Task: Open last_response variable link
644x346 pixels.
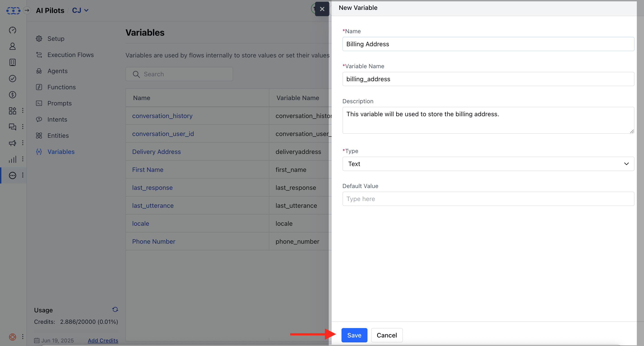Action: coord(153,188)
